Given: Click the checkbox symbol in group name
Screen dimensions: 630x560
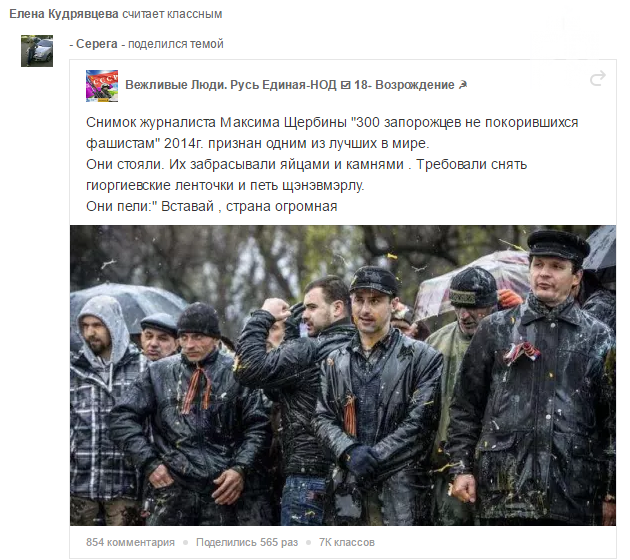Looking at the screenshot, I should point(345,85).
